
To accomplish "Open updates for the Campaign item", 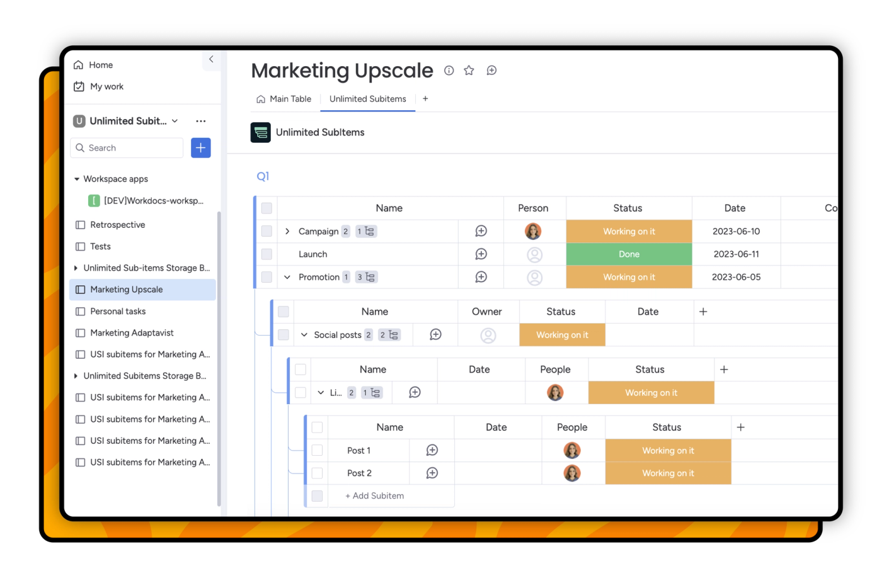I will pyautogui.click(x=481, y=231).
